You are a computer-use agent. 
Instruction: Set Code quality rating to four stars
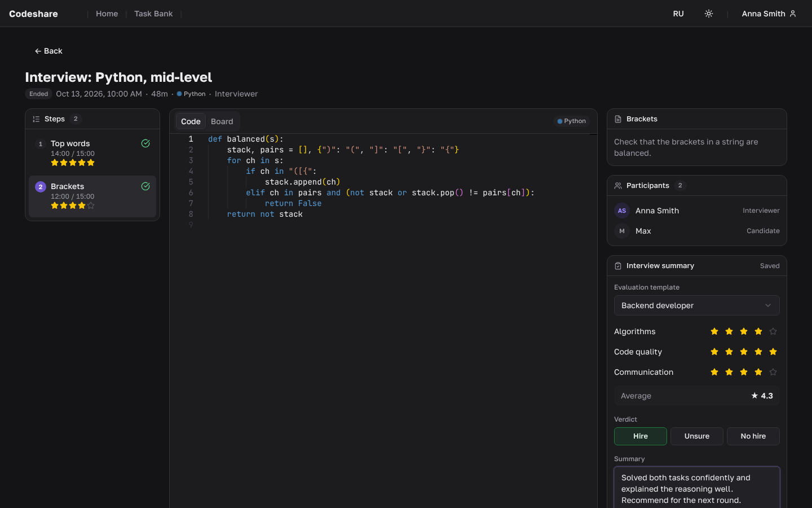tap(758, 352)
